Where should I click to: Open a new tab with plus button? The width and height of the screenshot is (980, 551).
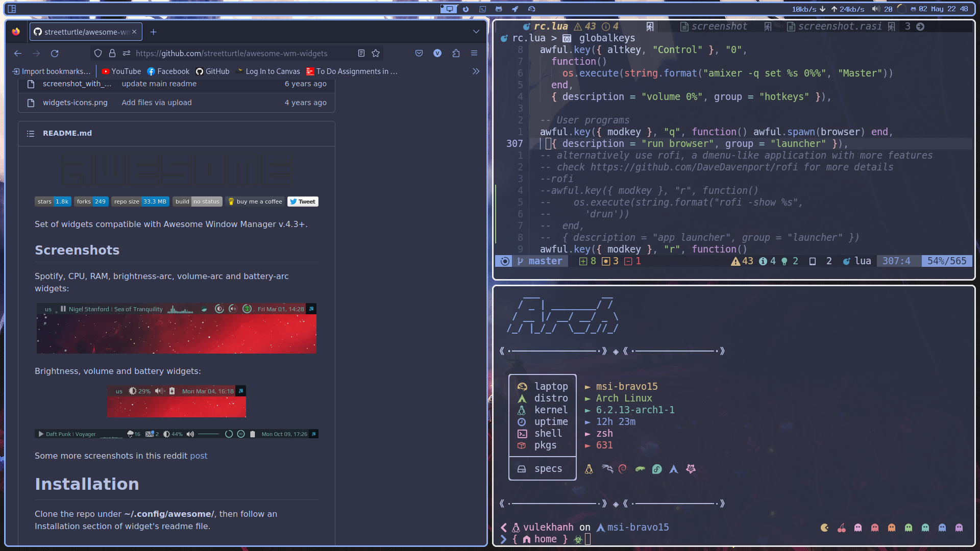point(153,32)
